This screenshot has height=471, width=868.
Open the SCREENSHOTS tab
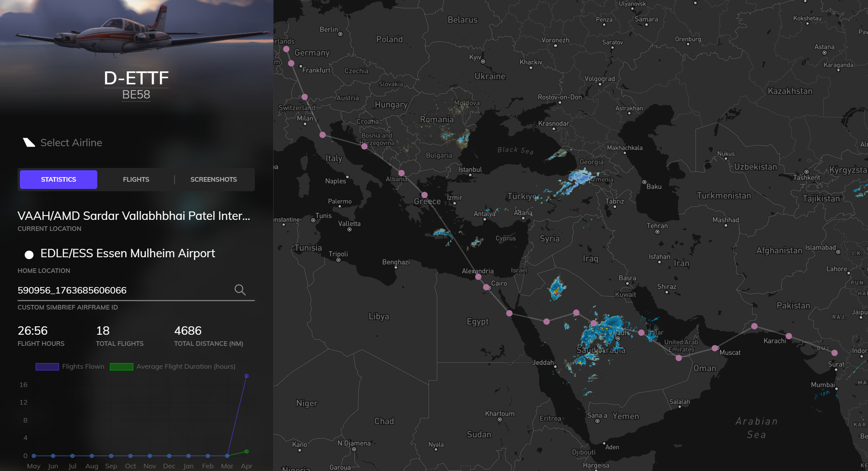(x=213, y=179)
